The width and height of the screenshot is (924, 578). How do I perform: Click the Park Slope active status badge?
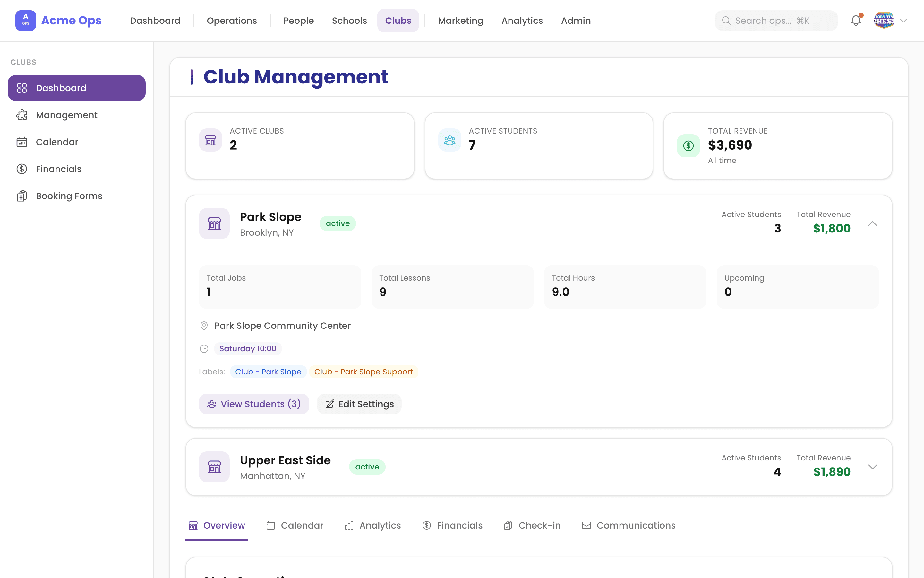tap(338, 223)
